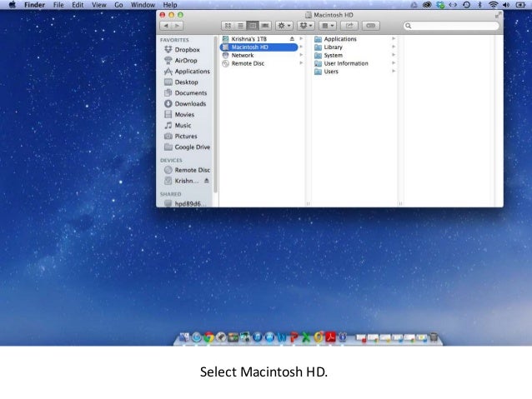
Task: Select Network in the first column
Action: coord(242,56)
